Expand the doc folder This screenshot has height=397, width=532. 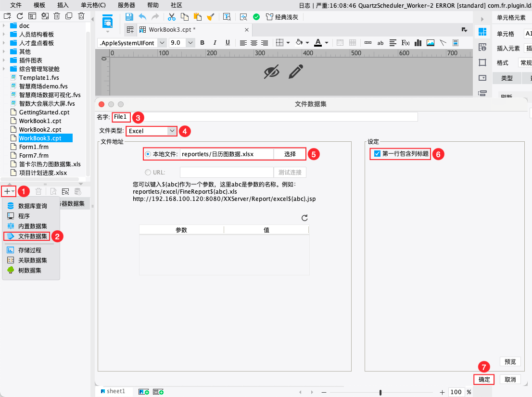point(4,25)
